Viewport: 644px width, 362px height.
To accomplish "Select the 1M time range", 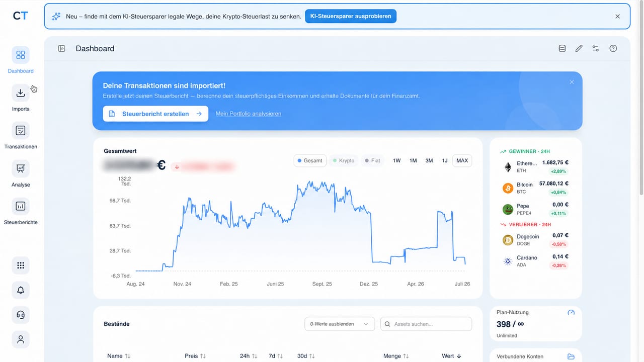I will pos(413,161).
